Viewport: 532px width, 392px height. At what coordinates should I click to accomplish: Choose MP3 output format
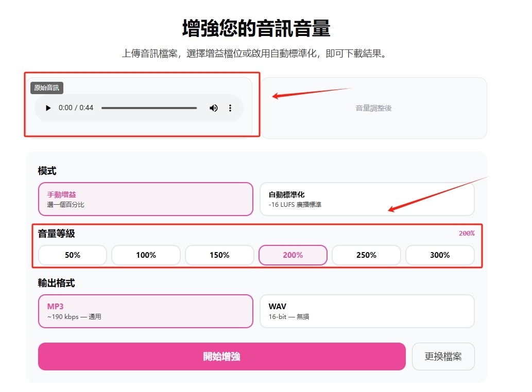tap(146, 311)
